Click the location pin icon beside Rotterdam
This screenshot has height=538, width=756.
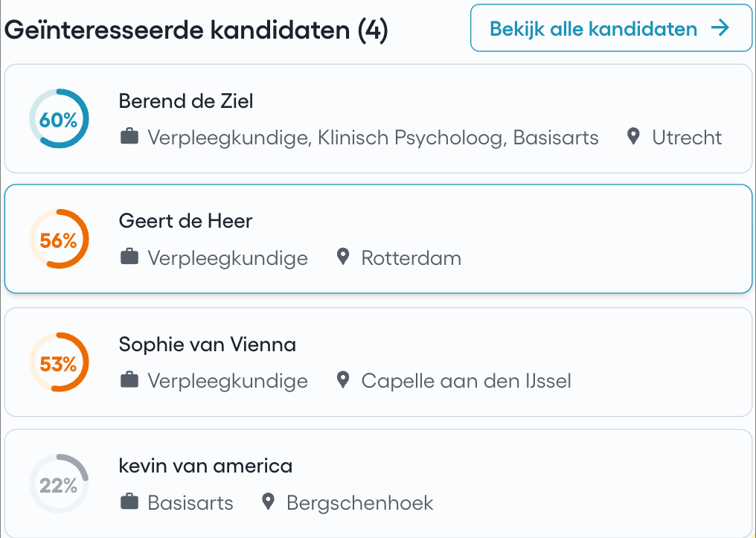click(x=343, y=256)
